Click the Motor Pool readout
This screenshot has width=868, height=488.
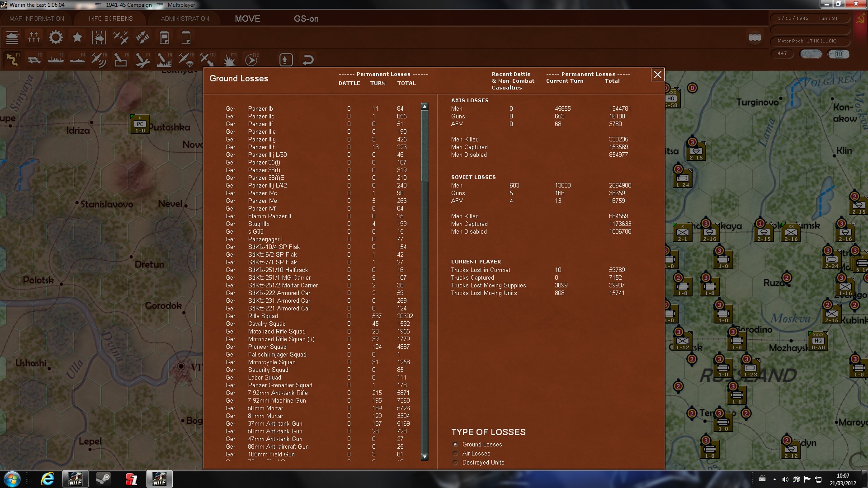[x=810, y=41]
